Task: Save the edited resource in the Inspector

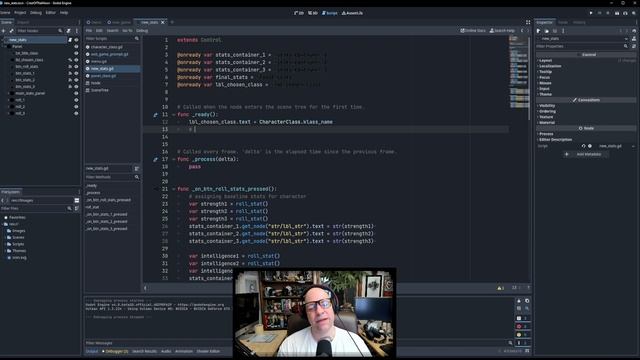Action: [x=555, y=31]
